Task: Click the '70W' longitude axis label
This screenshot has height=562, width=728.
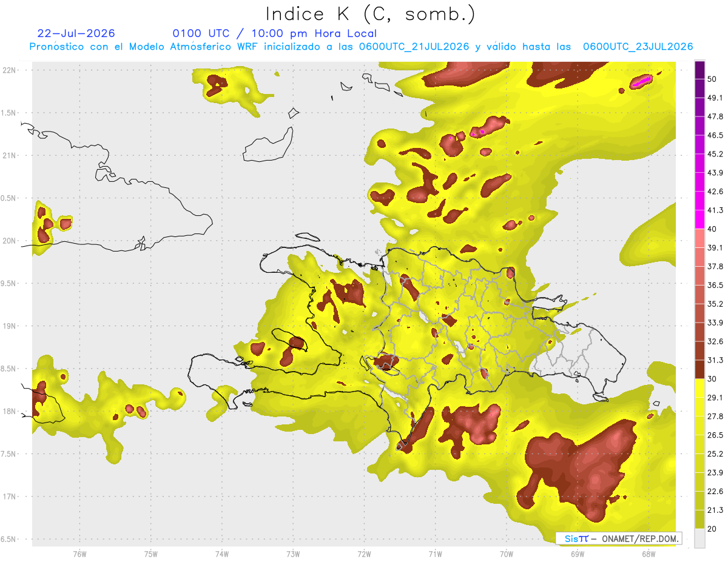Action: click(x=507, y=554)
